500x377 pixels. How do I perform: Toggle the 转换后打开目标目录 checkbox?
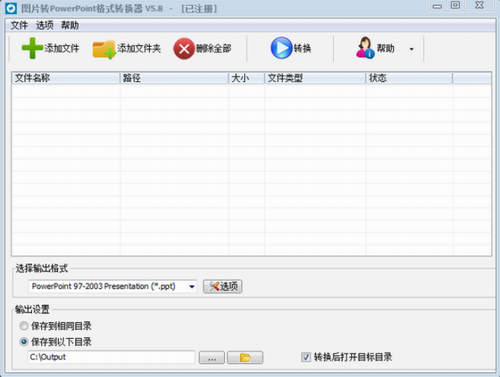pyautogui.click(x=306, y=357)
